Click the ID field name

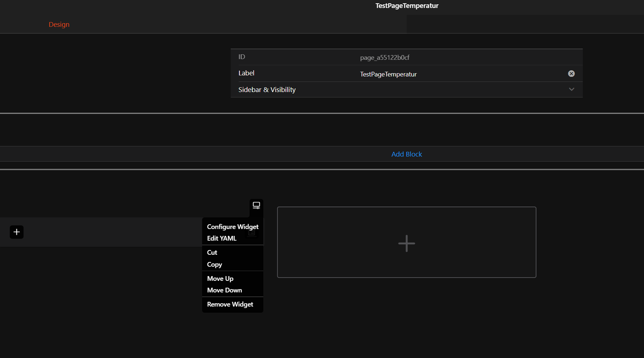242,57
